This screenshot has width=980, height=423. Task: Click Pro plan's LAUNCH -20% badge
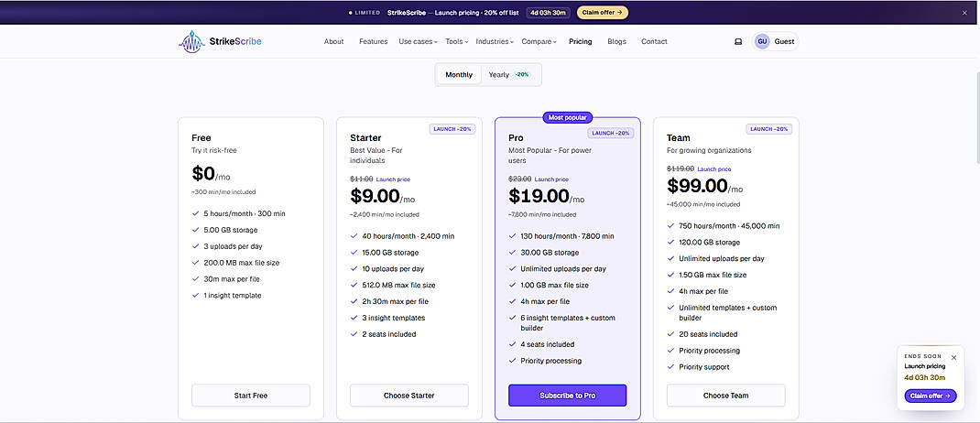click(x=611, y=133)
